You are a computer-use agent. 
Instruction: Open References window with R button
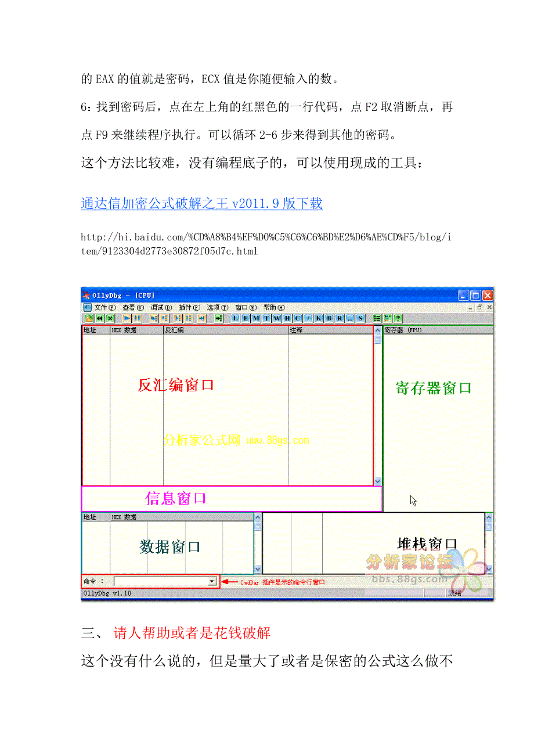click(340, 318)
